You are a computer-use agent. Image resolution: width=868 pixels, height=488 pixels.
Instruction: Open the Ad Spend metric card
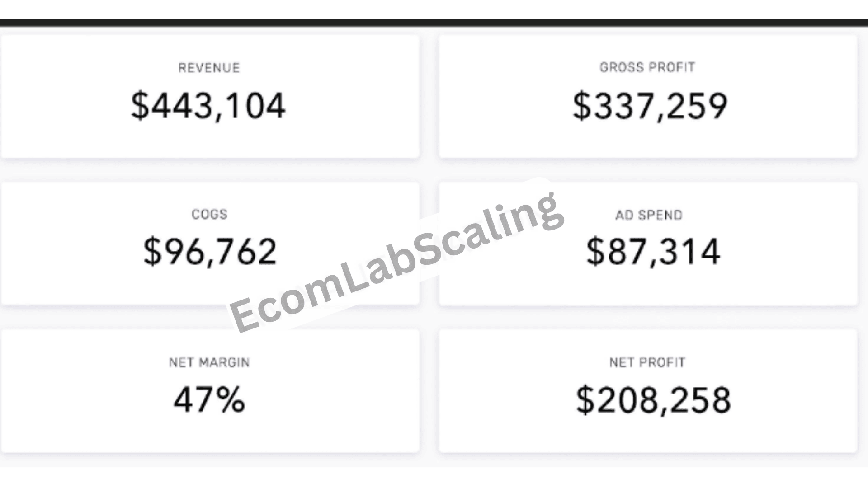tap(648, 244)
